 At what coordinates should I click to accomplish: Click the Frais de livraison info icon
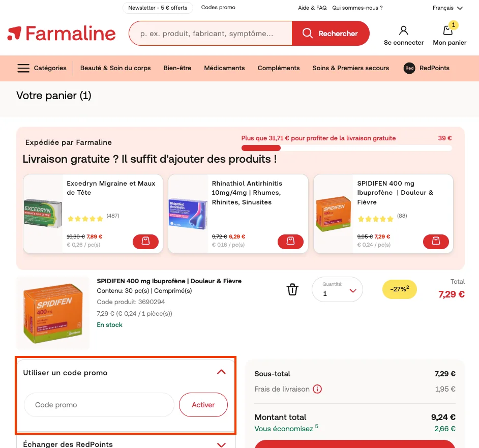[x=317, y=389]
